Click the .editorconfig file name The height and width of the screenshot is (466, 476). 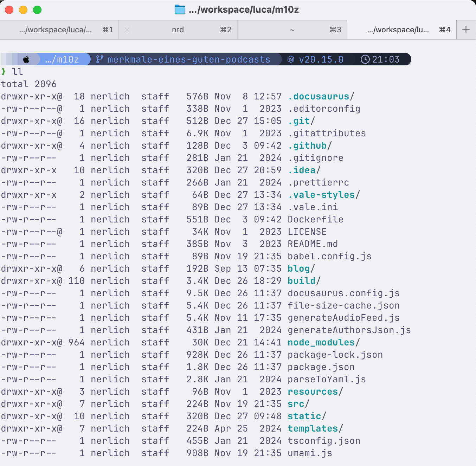(x=324, y=109)
